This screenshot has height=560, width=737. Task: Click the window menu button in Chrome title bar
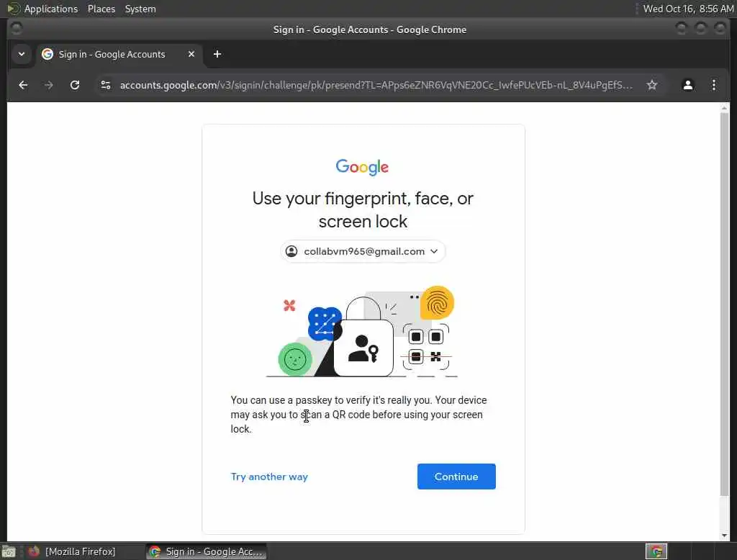point(16,29)
